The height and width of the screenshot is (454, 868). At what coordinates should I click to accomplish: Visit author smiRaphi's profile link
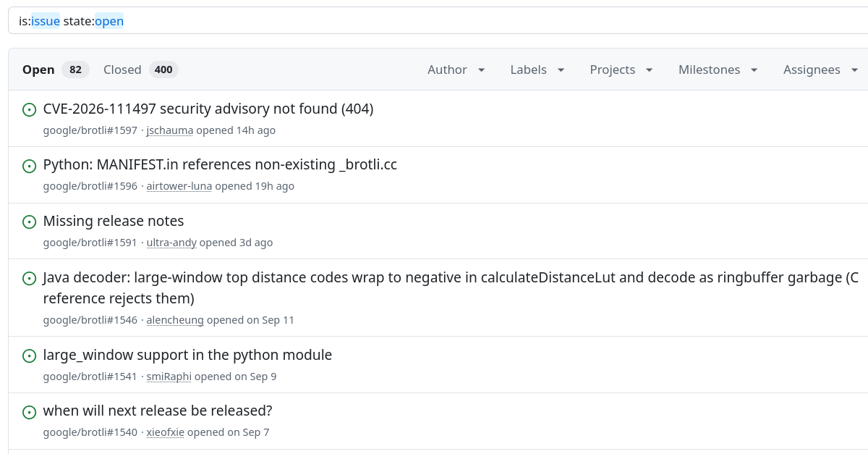tap(169, 377)
